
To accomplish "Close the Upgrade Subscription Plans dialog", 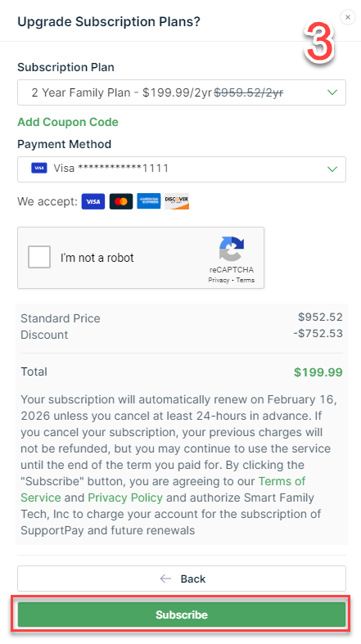I will (347, 17).
